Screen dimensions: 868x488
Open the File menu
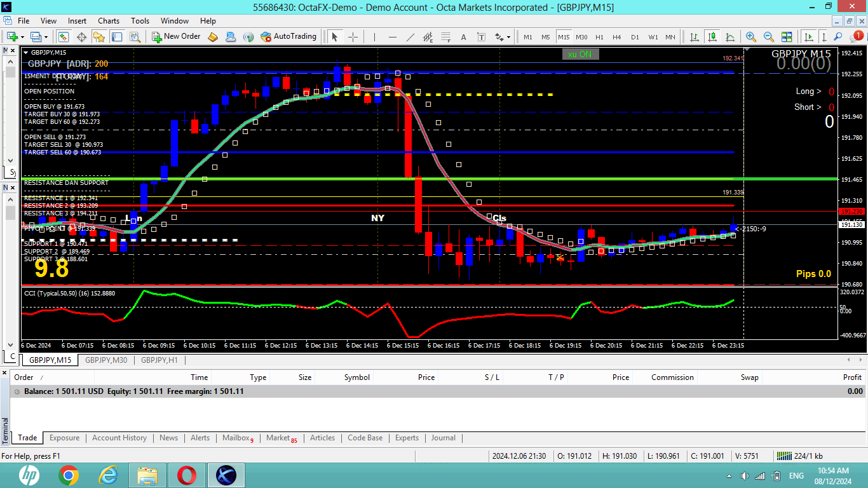coord(24,21)
